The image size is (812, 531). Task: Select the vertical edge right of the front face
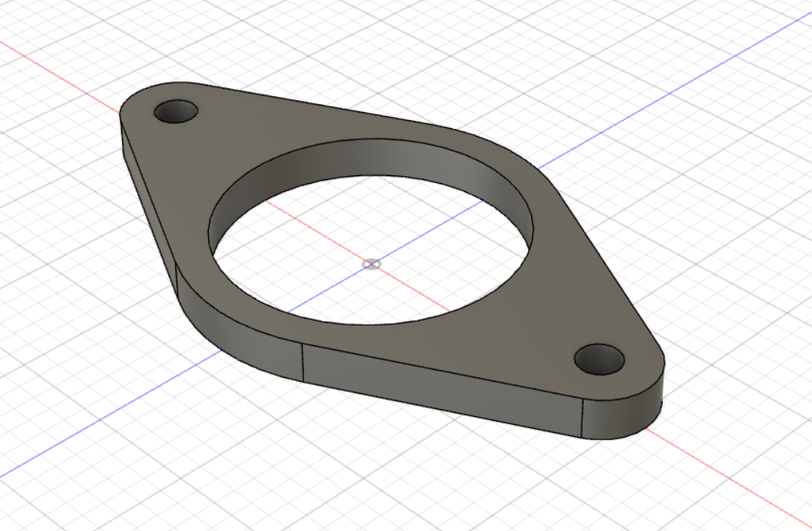[584, 416]
